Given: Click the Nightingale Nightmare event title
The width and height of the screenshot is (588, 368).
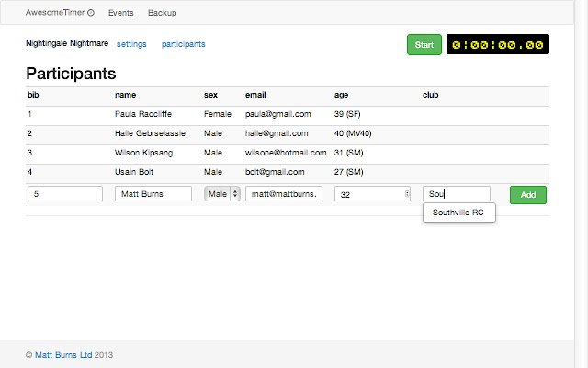Looking at the screenshot, I should 67,43.
